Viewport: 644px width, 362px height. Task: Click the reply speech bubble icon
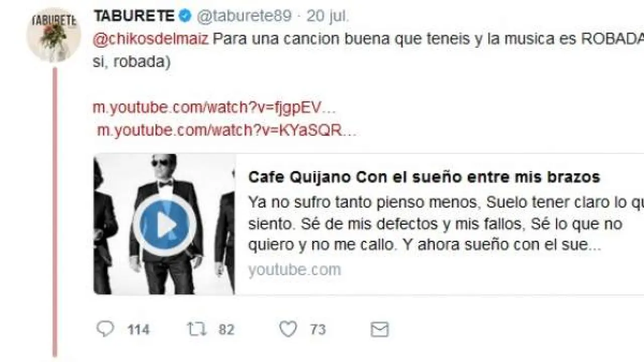[105, 329]
